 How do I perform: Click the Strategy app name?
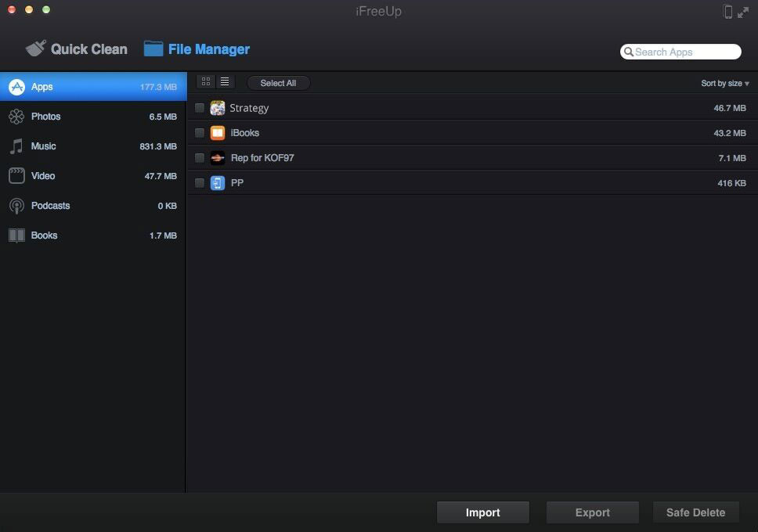(x=249, y=108)
